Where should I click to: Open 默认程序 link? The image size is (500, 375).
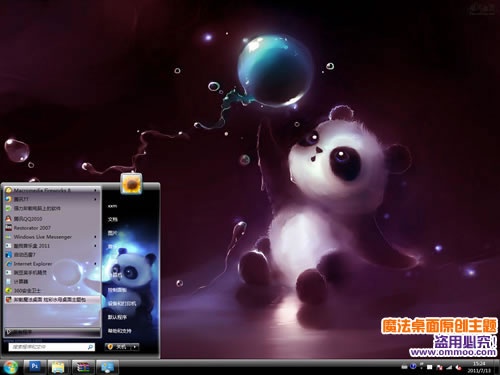click(117, 317)
